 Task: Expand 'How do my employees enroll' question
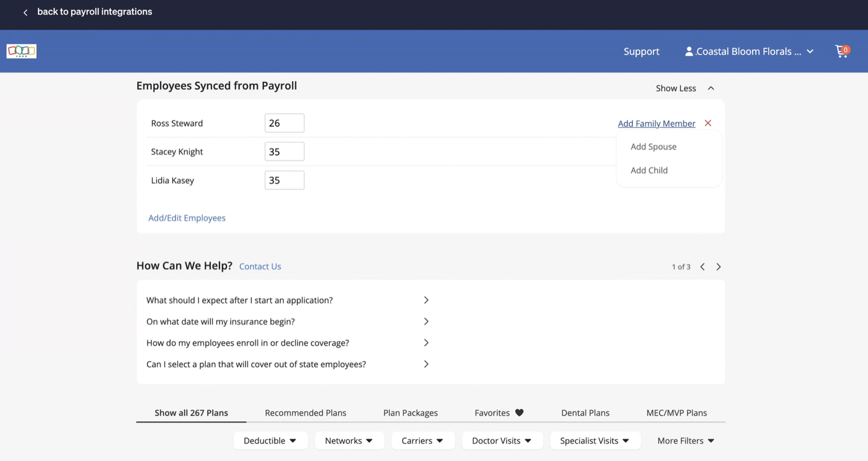288,342
